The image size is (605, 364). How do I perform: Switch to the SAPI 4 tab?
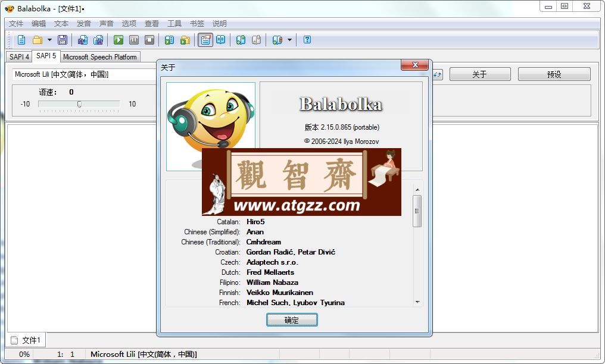tap(19, 57)
